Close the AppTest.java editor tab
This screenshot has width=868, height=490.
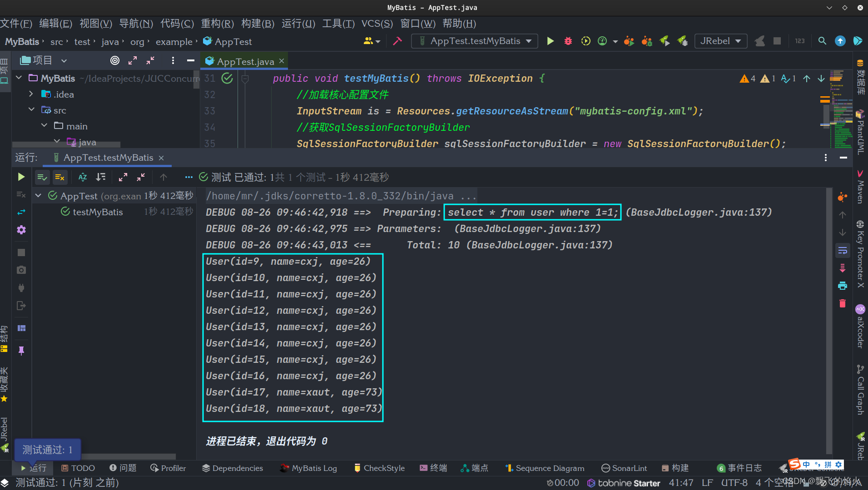[282, 61]
